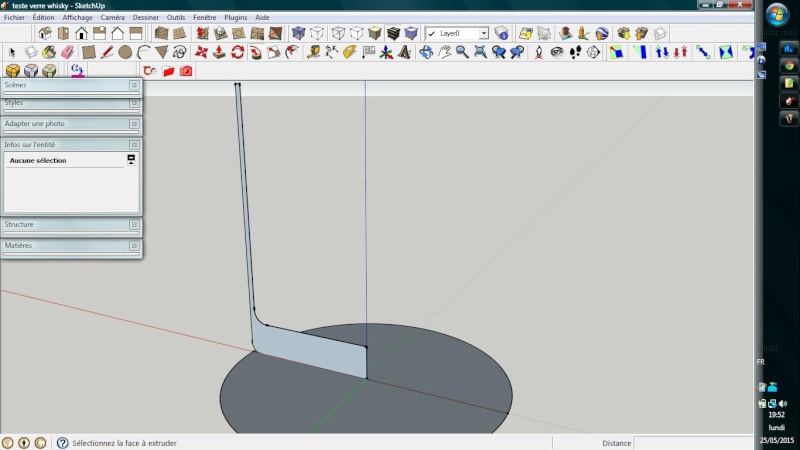Image resolution: width=800 pixels, height=450 pixels.
Task: Select the arrow Selection tool
Action: [12, 52]
